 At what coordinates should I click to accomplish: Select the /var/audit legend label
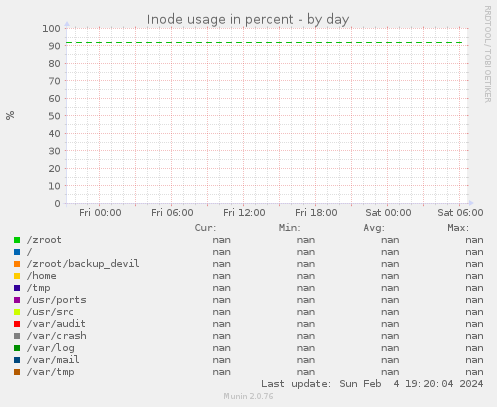point(56,324)
